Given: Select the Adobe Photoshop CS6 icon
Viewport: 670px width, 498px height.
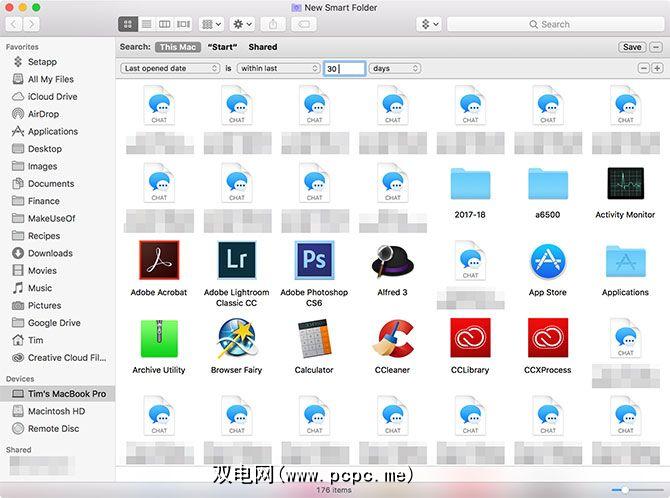Looking at the screenshot, I should click(x=314, y=260).
